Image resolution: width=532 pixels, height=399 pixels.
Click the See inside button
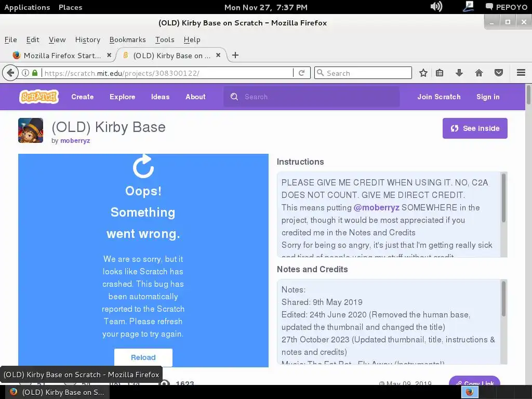[475, 128]
